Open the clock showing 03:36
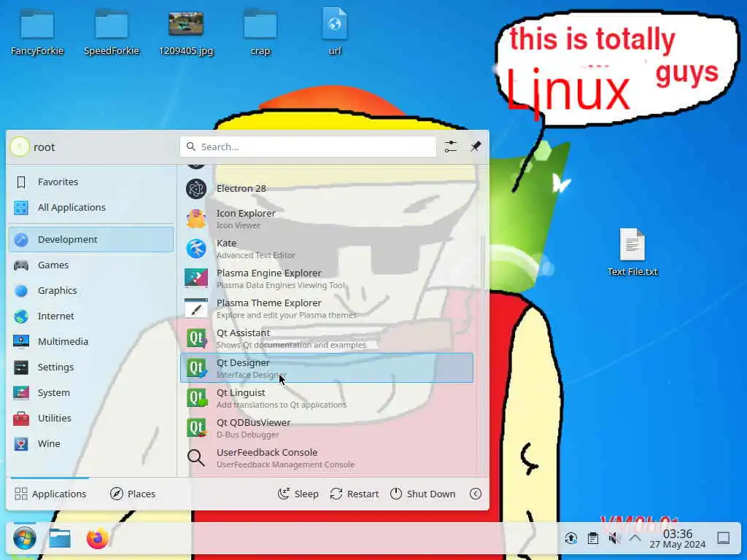This screenshot has width=747, height=560. coord(678,539)
